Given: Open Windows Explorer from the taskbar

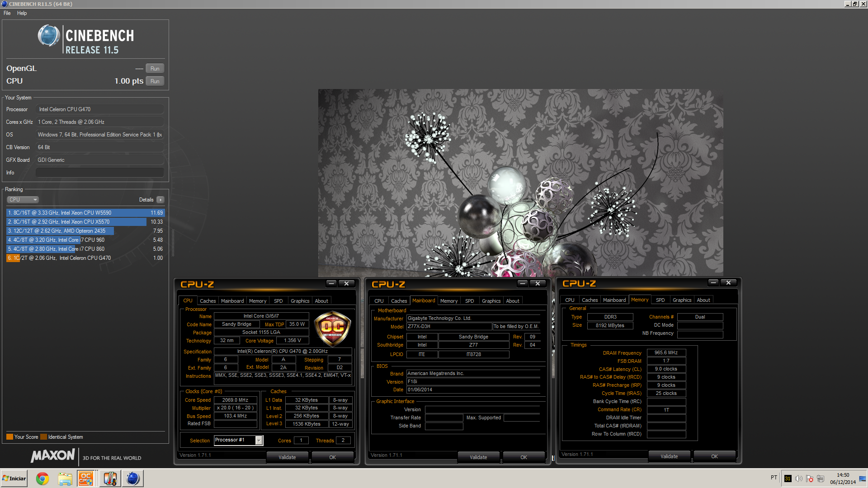Looking at the screenshot, I should pos(65,479).
